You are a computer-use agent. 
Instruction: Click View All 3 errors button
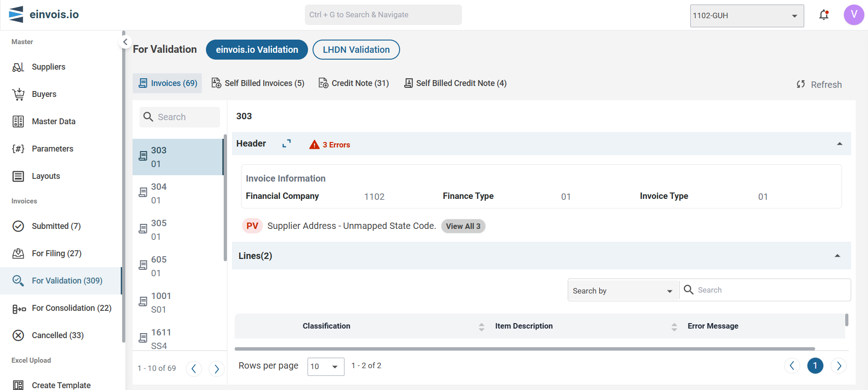click(463, 226)
